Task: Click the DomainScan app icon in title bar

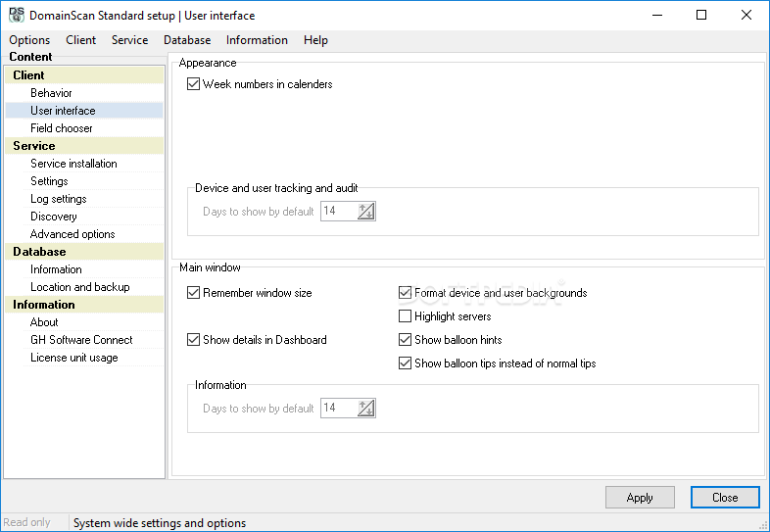Action: click(17, 15)
